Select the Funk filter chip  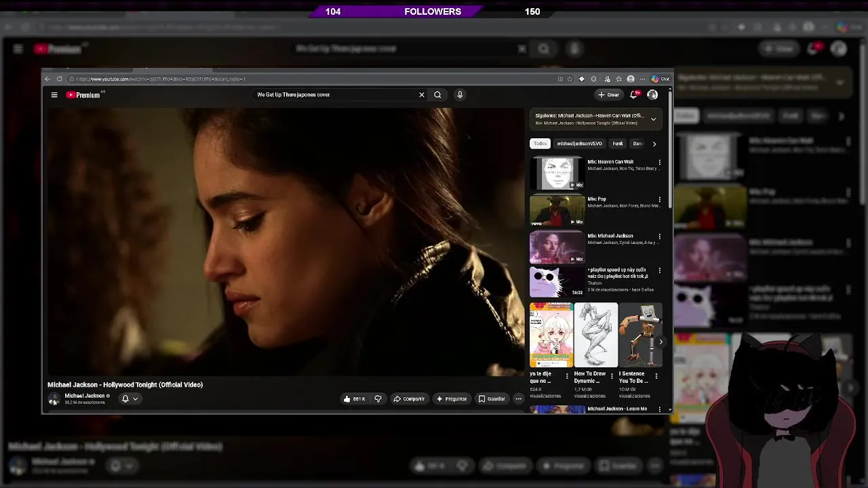click(618, 144)
